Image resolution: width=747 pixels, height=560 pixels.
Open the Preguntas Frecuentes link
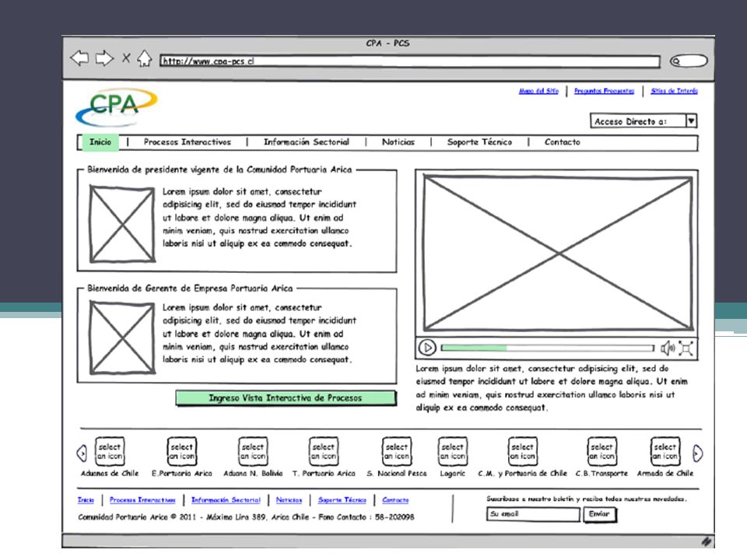click(604, 90)
